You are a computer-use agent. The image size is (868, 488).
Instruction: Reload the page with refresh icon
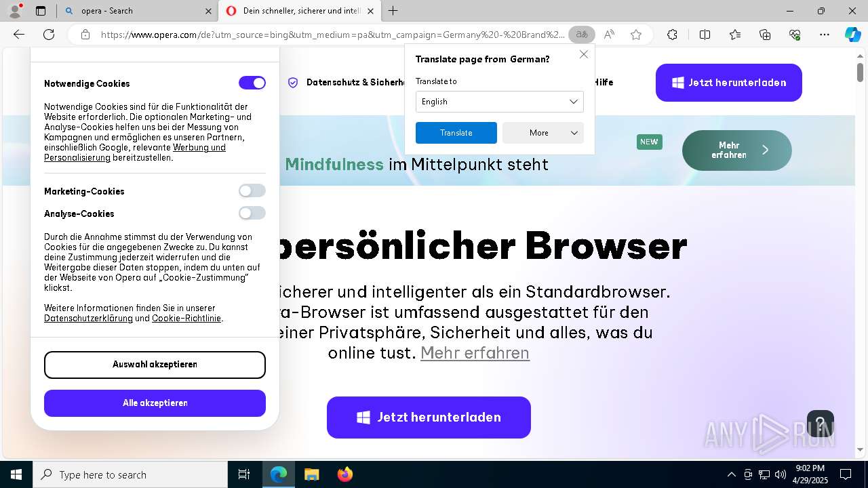click(x=49, y=35)
